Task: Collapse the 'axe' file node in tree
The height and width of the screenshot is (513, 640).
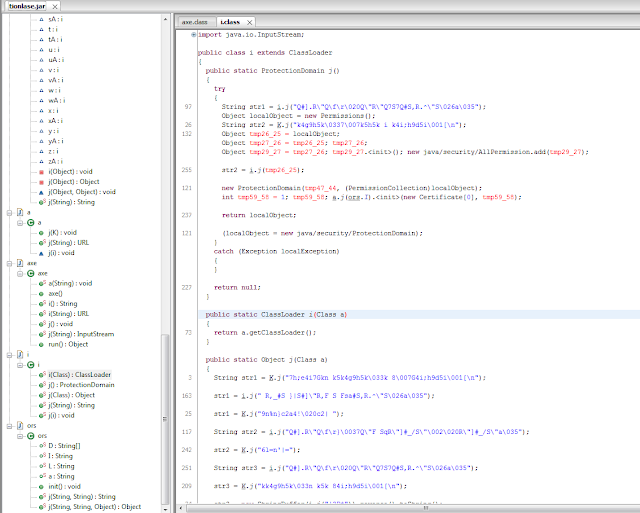Action: 9,263
